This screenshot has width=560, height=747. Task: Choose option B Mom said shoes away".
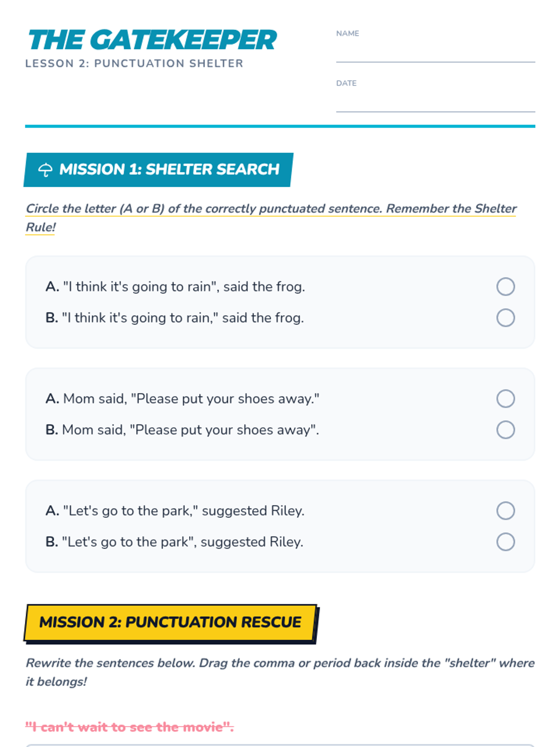pos(505,430)
